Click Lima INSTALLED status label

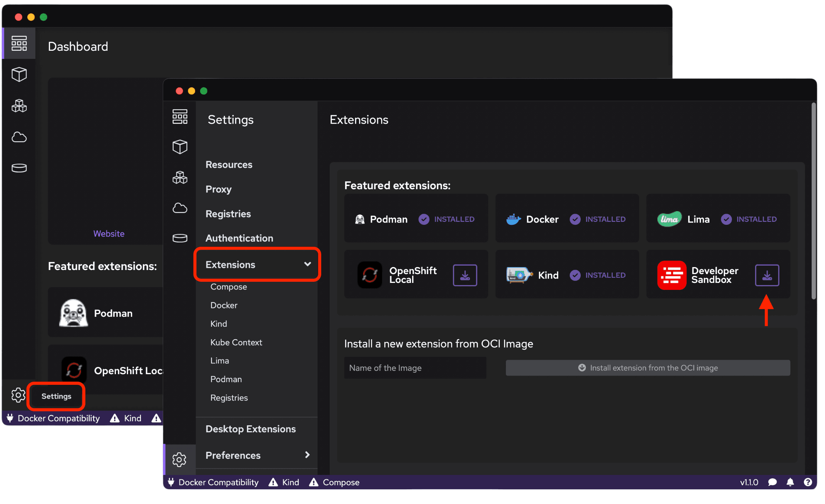pyautogui.click(x=757, y=219)
